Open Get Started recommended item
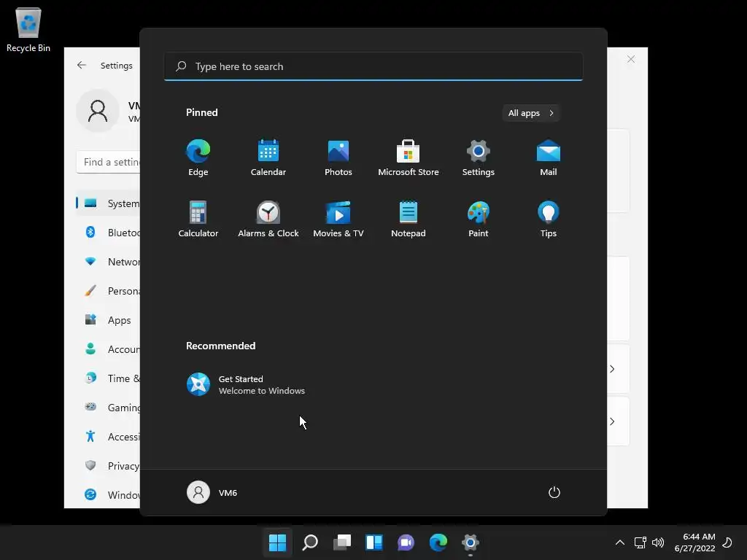Viewport: 747px width, 560px height. [x=246, y=384]
